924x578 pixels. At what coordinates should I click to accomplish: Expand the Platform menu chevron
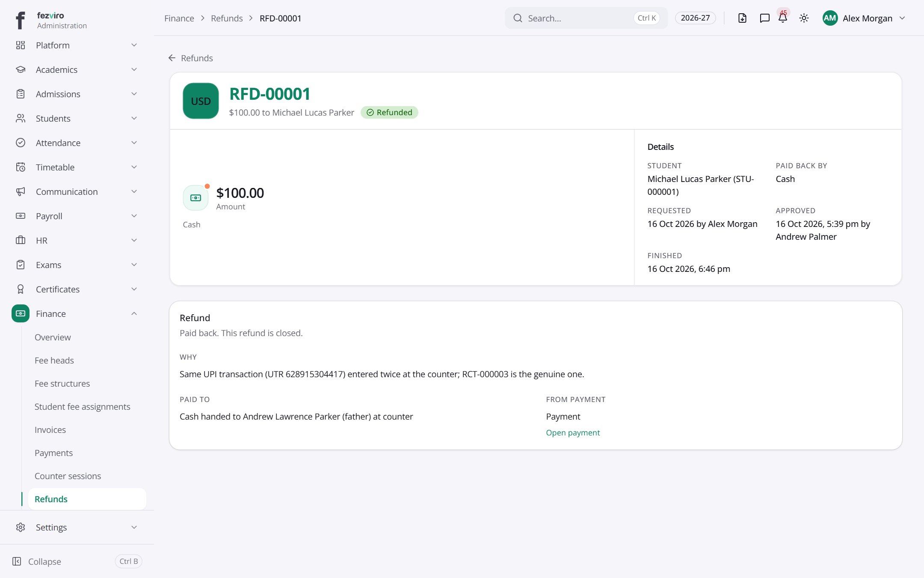point(134,45)
